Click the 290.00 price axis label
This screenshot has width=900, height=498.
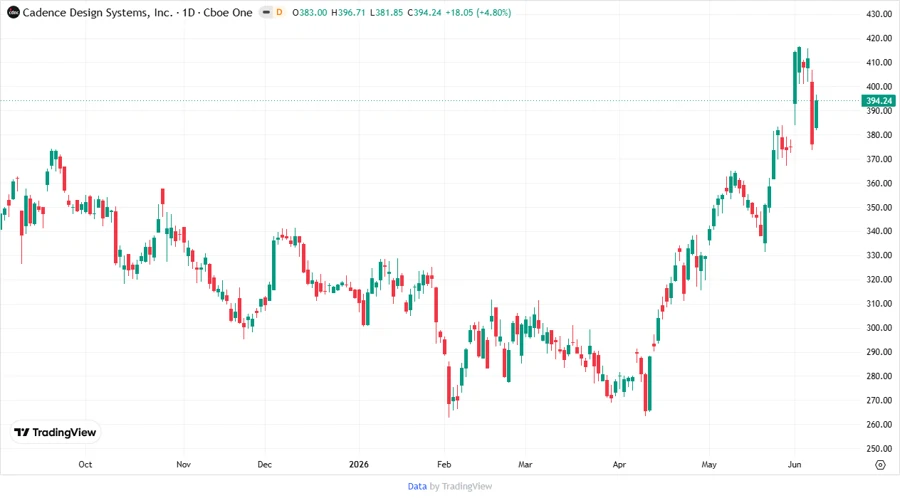coord(879,352)
